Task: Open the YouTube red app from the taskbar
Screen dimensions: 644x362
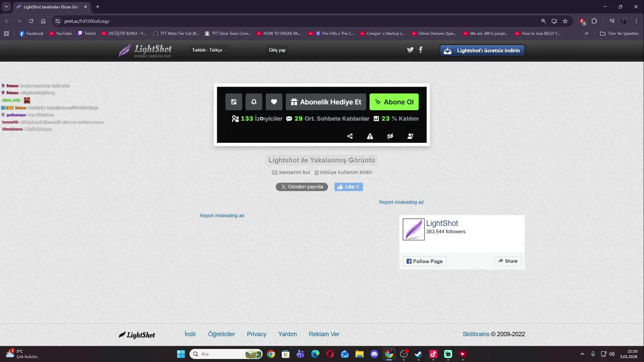Action: click(x=462, y=354)
